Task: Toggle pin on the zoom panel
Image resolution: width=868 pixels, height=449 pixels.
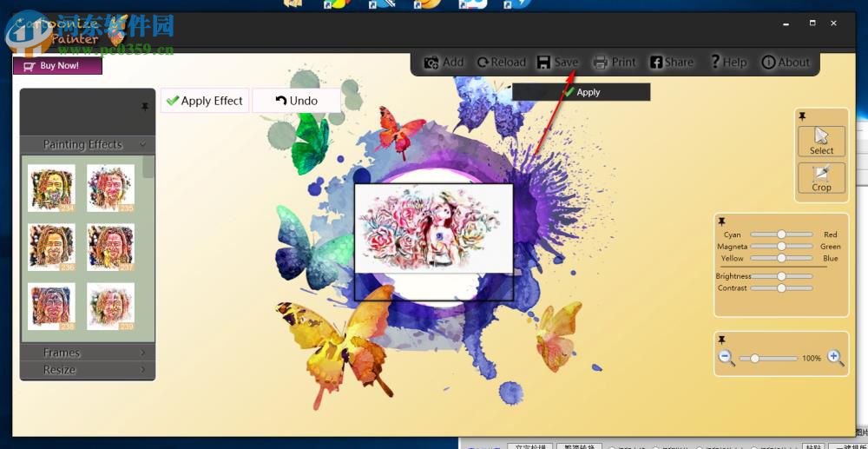Action: tap(722, 340)
